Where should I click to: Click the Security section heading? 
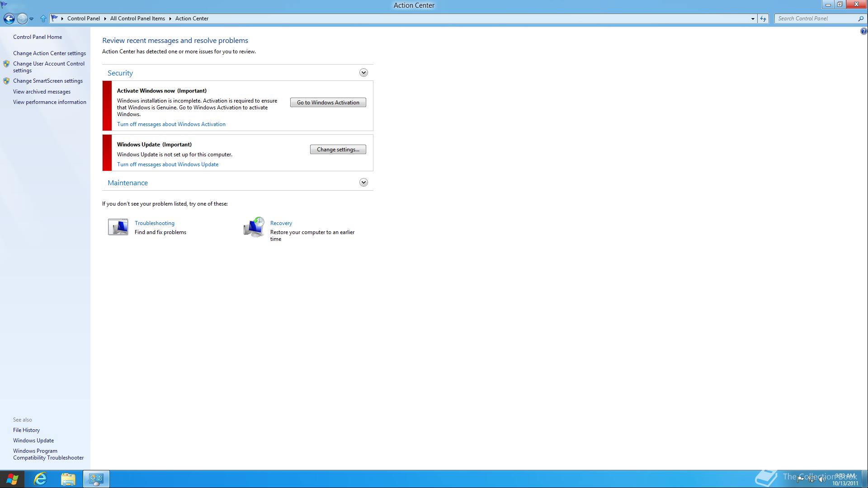tap(120, 73)
